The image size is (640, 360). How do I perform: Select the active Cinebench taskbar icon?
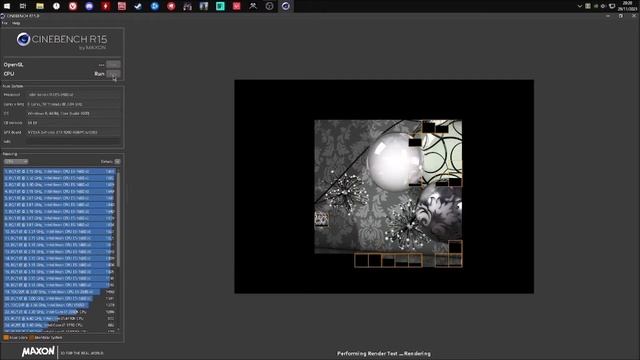point(286,6)
